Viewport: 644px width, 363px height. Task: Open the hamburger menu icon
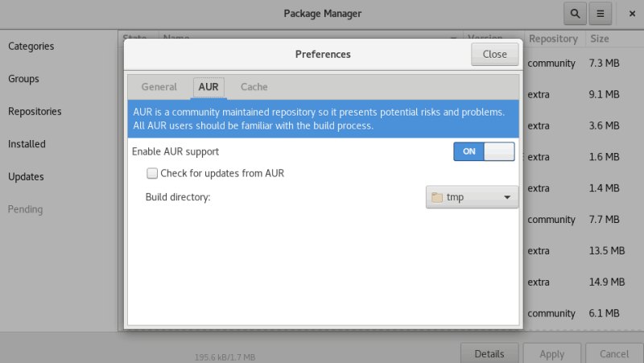(600, 14)
